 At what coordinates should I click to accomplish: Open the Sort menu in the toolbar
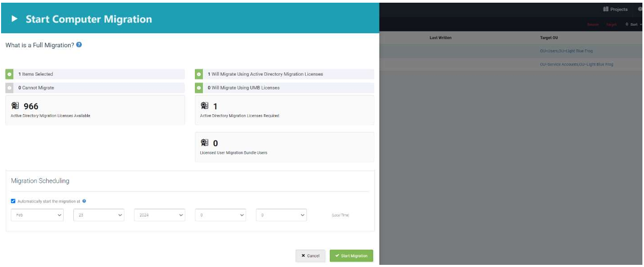pyautogui.click(x=633, y=25)
